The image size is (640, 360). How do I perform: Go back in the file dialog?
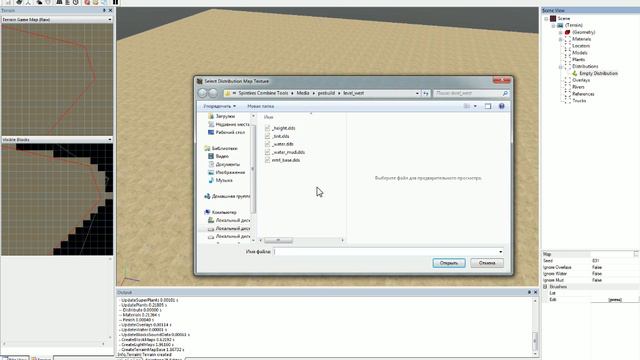coord(202,93)
